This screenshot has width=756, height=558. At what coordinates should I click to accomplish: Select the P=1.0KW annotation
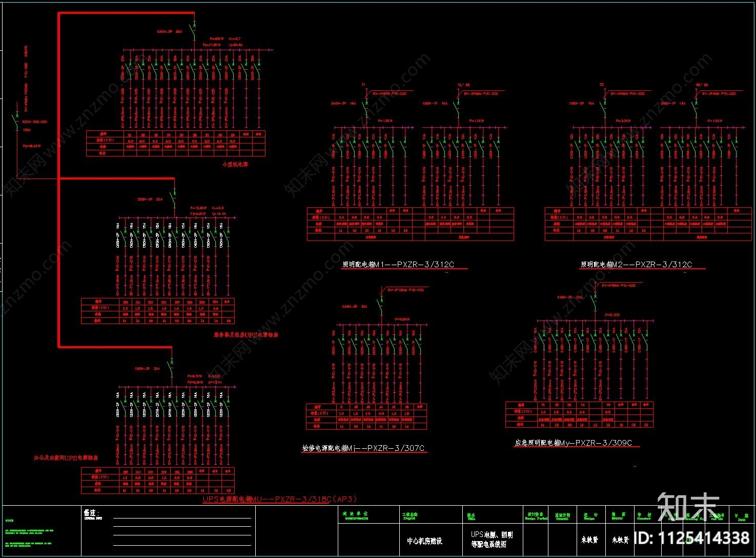[476, 121]
